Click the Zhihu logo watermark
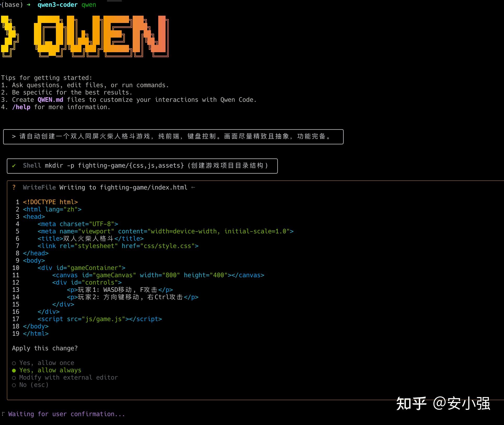The width and height of the screenshot is (504, 425). [410, 403]
